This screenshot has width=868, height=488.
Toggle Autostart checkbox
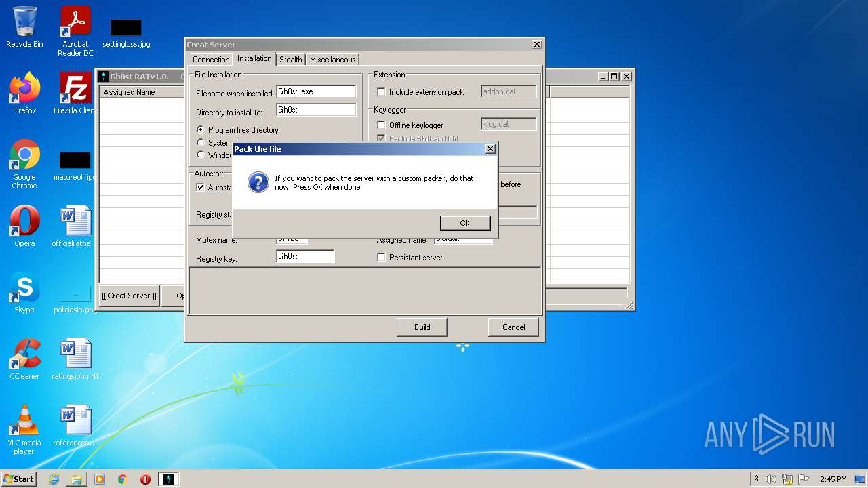click(200, 188)
